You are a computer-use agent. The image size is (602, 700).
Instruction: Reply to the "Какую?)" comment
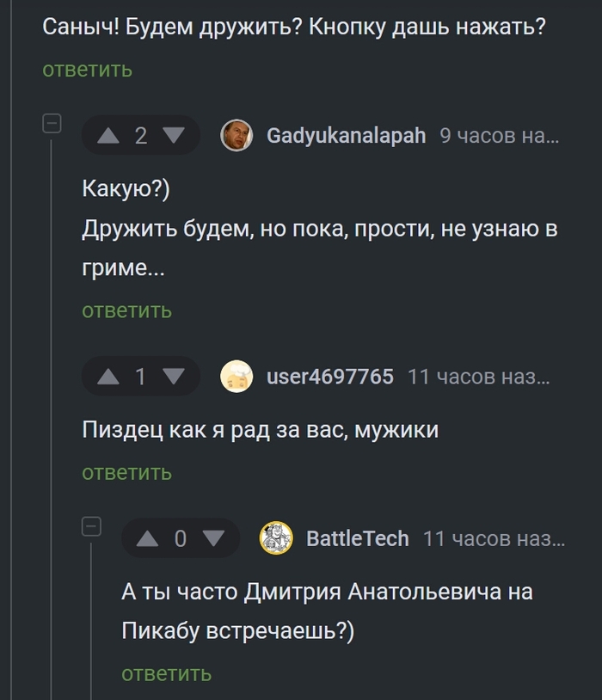[127, 310]
